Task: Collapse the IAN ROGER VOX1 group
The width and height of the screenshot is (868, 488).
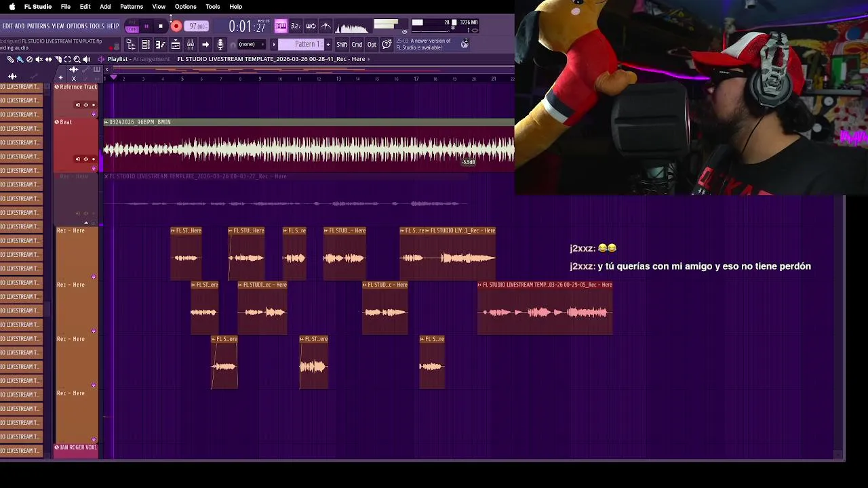Action: coord(56,447)
